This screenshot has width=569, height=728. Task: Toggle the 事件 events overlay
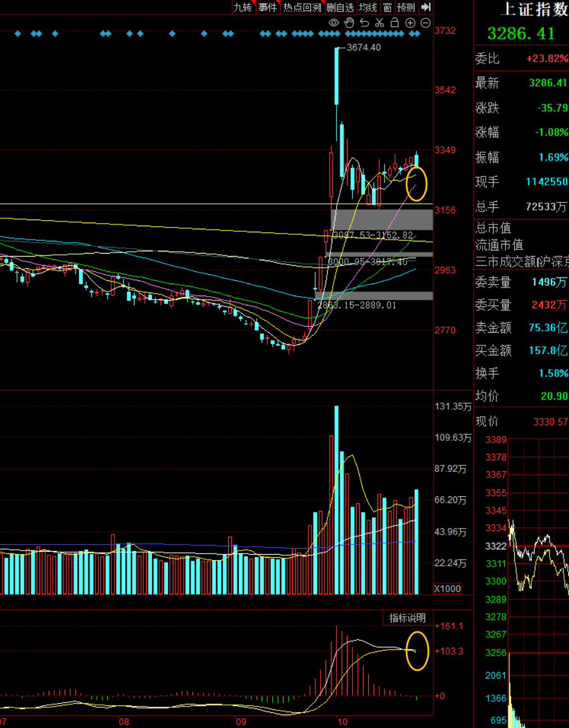pyautogui.click(x=267, y=7)
